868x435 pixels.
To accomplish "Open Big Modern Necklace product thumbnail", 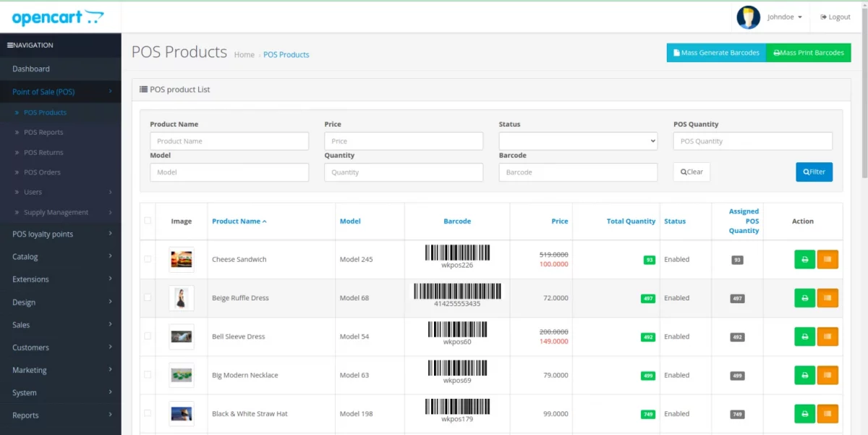I will [x=182, y=375].
